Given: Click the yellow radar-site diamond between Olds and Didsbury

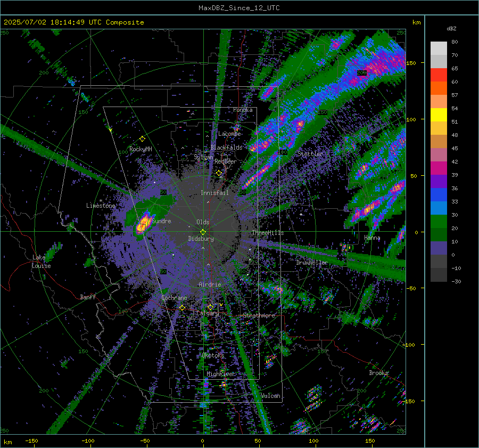Looking at the screenshot, I should pos(203,232).
